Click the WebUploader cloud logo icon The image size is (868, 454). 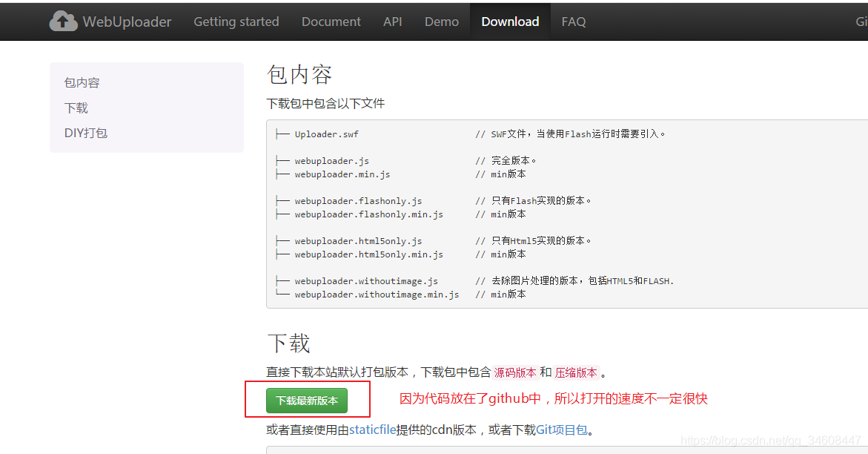(63, 22)
